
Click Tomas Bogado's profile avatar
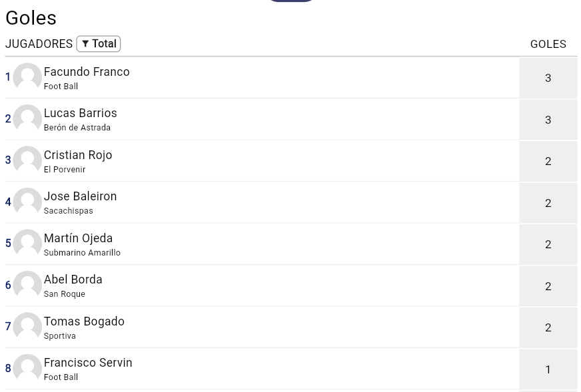tap(27, 327)
